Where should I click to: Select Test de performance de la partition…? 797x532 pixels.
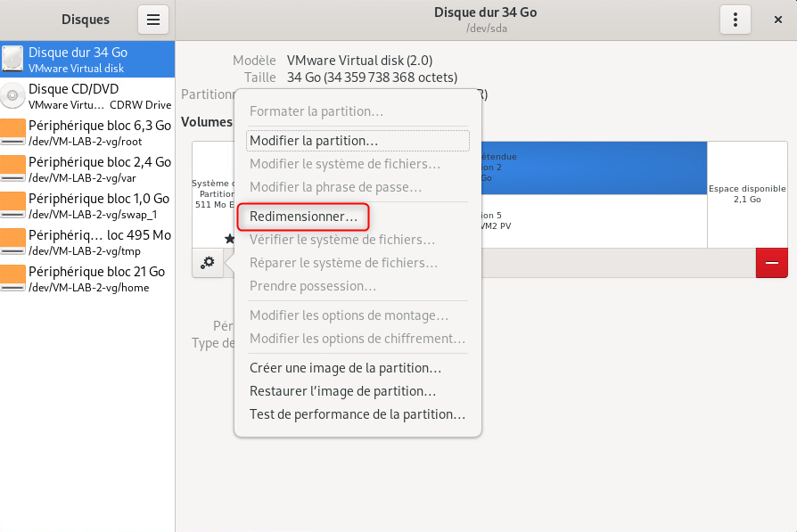357,414
